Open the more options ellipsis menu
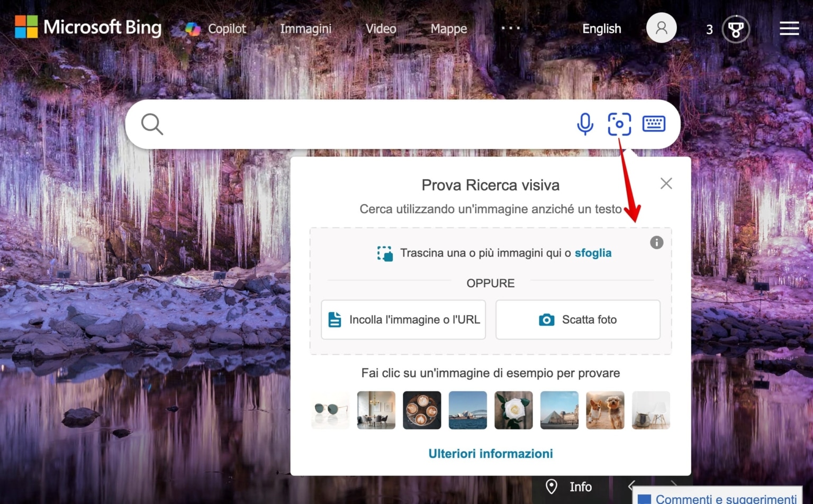This screenshot has height=504, width=813. (x=510, y=28)
